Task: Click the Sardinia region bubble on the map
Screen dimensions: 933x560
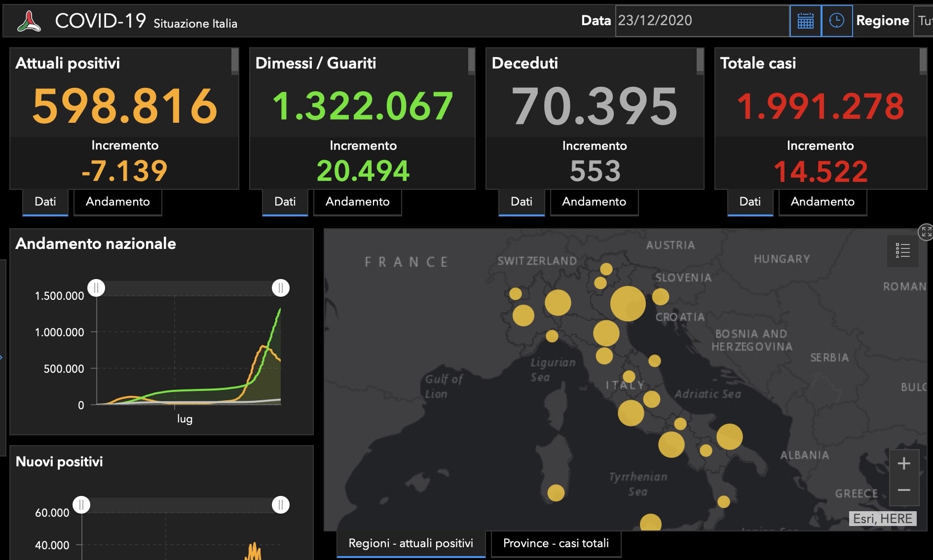Action: tap(556, 493)
